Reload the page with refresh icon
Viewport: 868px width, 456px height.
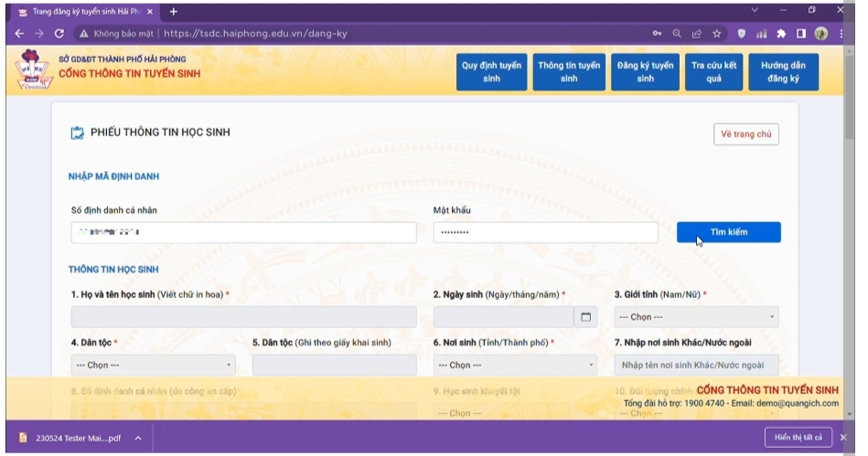point(59,33)
